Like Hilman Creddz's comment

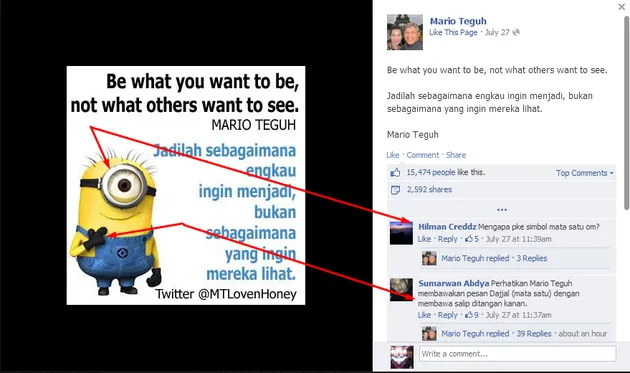424,239
